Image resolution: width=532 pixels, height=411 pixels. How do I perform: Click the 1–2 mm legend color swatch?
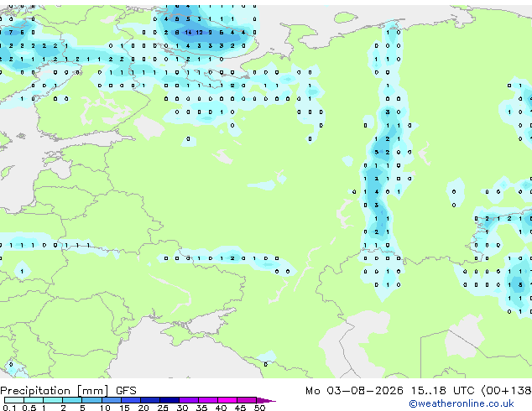click(x=53, y=400)
